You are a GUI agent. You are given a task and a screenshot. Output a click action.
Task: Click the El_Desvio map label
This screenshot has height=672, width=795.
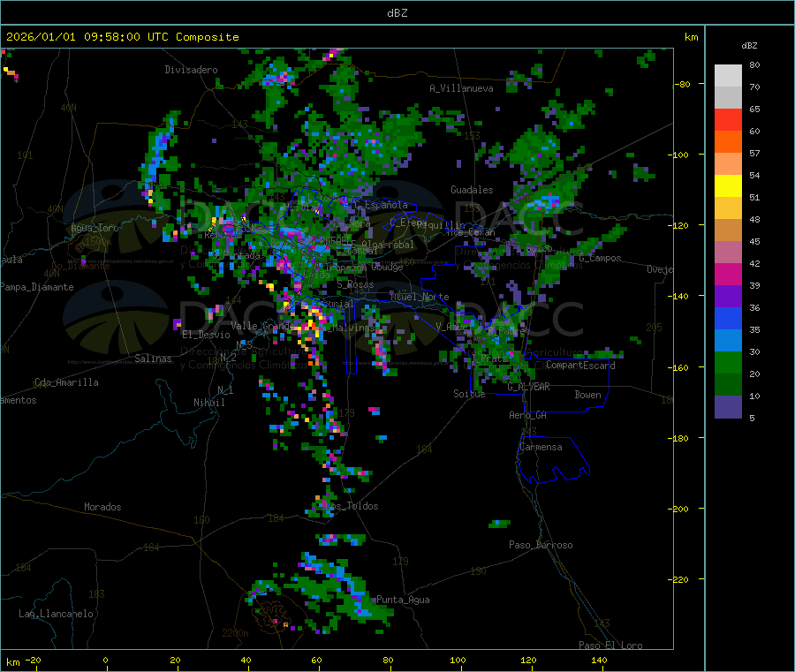point(206,335)
